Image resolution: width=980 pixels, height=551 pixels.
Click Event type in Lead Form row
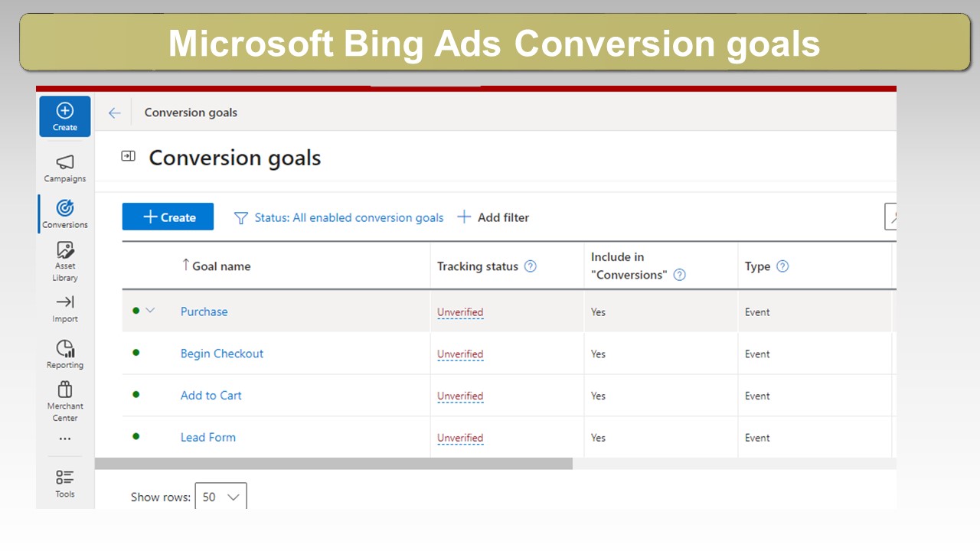(757, 439)
